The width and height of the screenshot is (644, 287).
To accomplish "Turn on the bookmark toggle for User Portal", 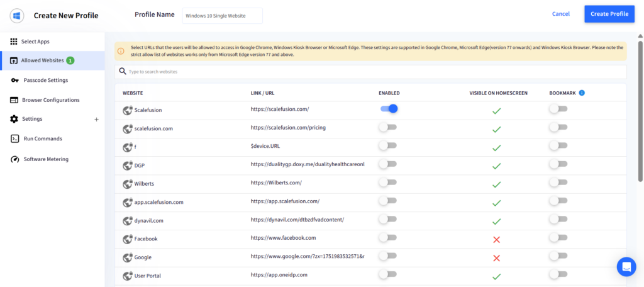I will 558,273.
